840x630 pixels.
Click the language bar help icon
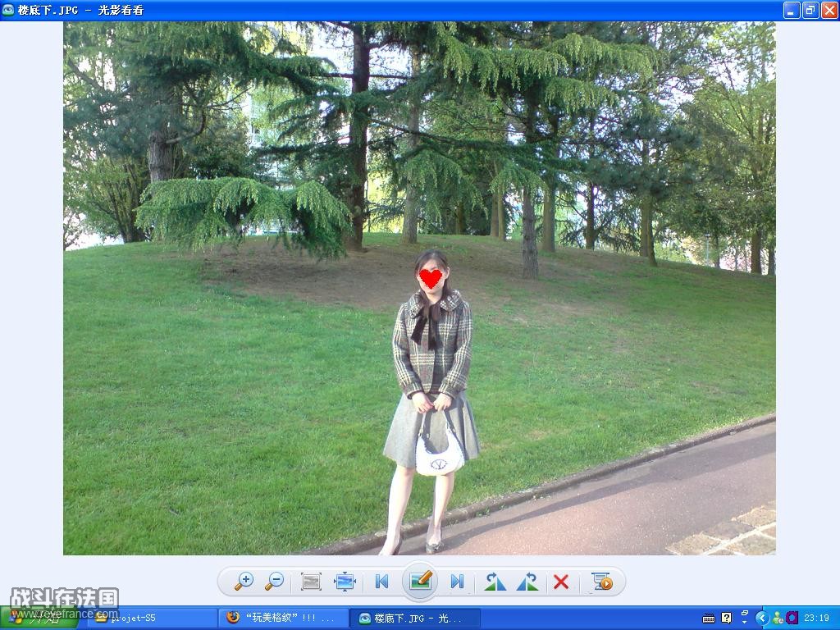tap(727, 619)
